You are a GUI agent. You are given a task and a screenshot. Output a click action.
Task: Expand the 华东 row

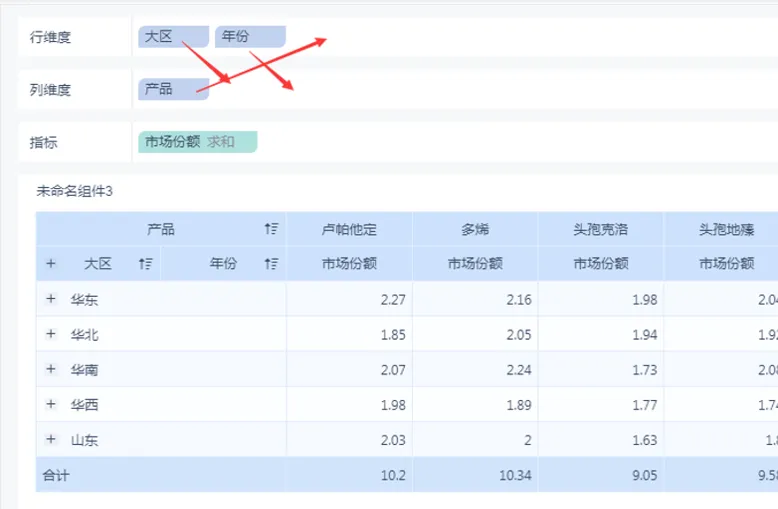51,299
